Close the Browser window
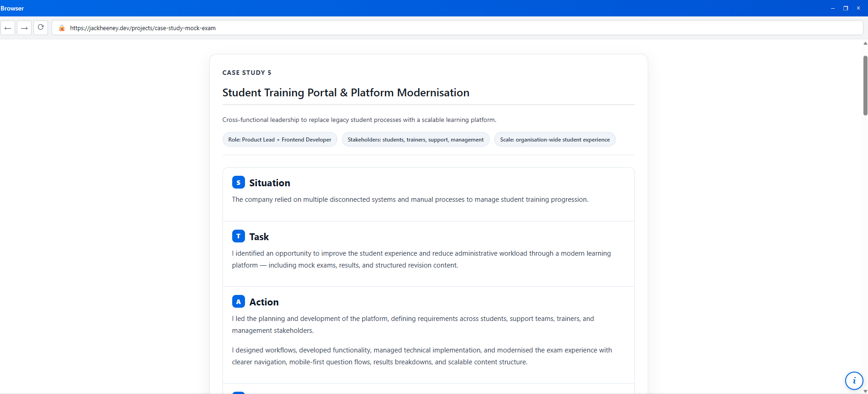 click(858, 8)
